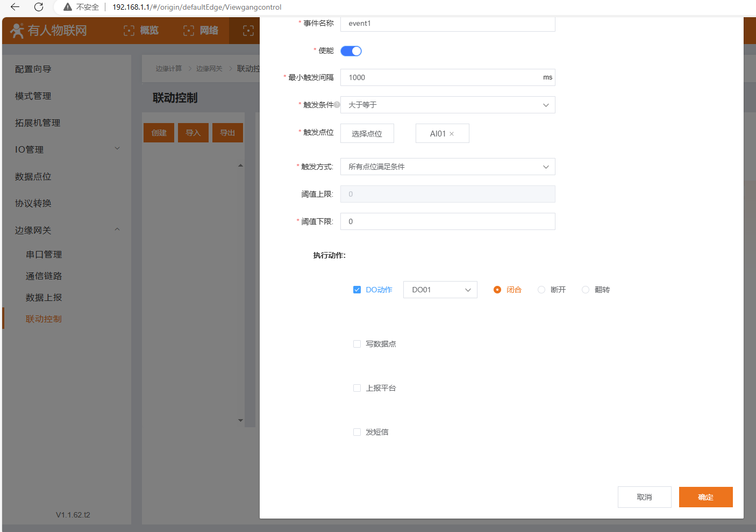Click the 选择点位 button

(x=367, y=134)
